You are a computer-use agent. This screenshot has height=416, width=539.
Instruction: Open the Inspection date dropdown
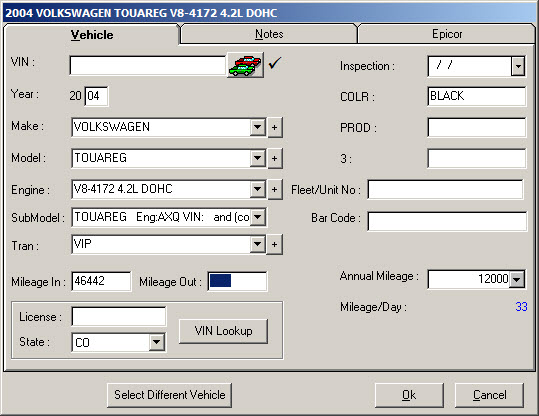click(x=518, y=66)
